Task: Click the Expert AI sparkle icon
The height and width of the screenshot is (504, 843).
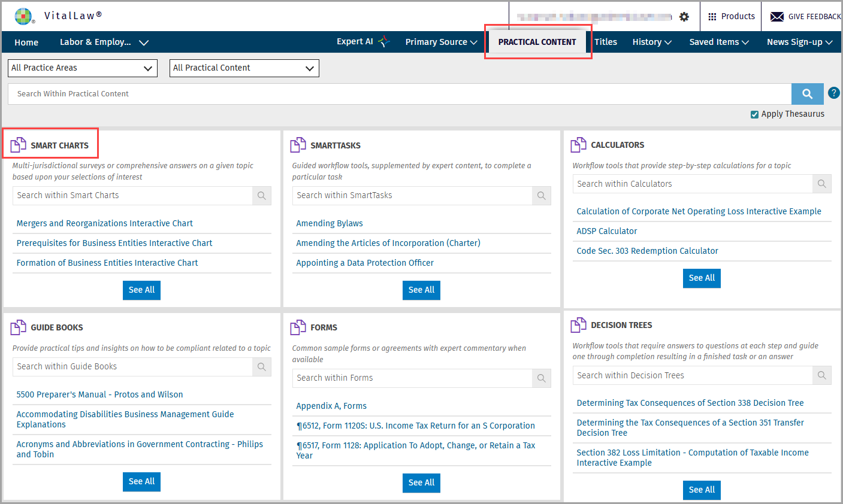Action: [384, 41]
